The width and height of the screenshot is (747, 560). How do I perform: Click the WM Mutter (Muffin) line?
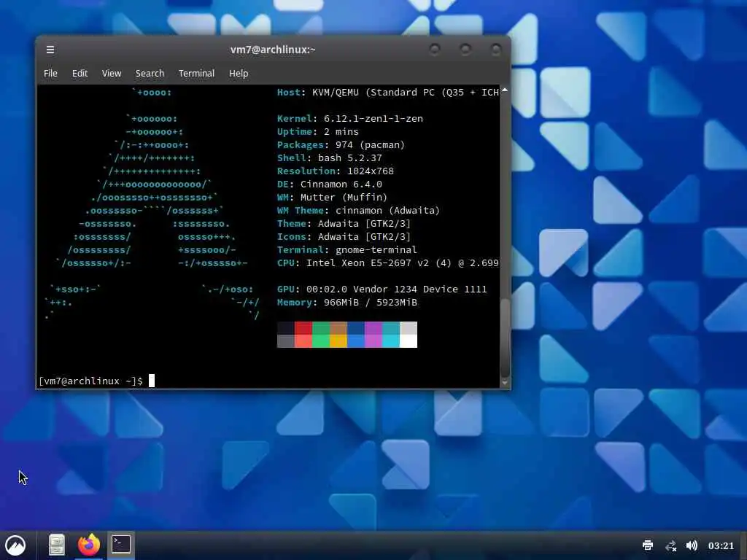[x=333, y=197]
